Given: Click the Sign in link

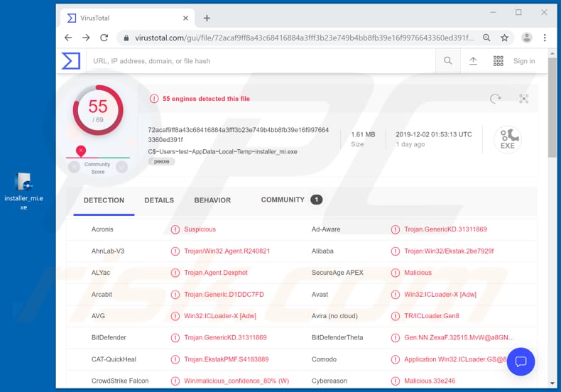Looking at the screenshot, I should (524, 61).
